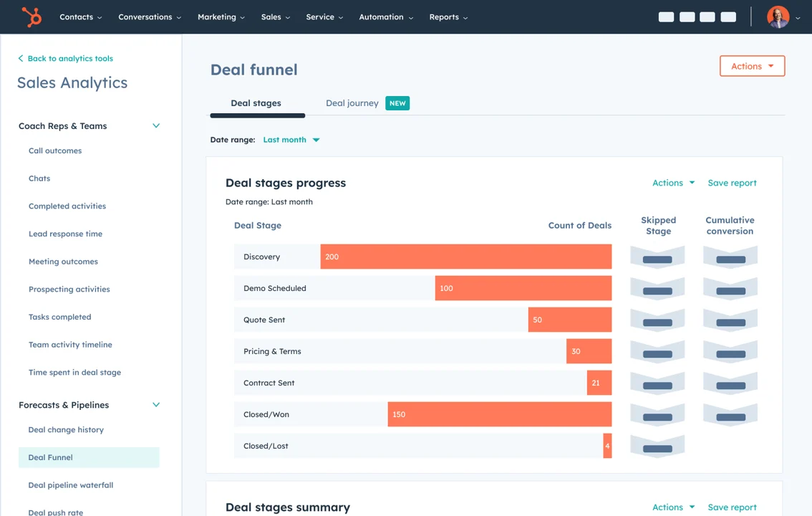
Task: Open Deal pipeline waterfall report
Action: 71,485
